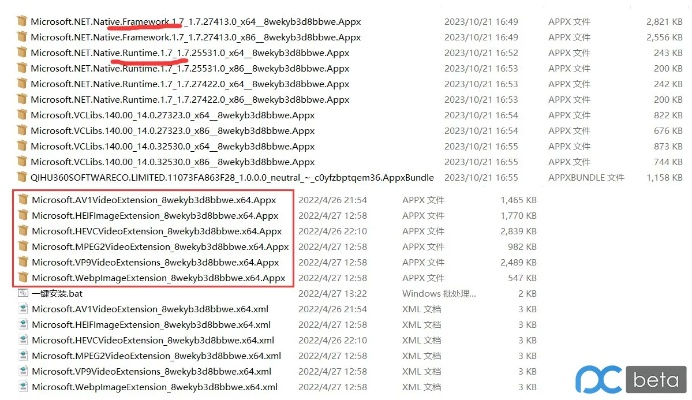The width and height of the screenshot is (692, 400).
Task: Click the size value 2,556 KB
Action: 664,37
